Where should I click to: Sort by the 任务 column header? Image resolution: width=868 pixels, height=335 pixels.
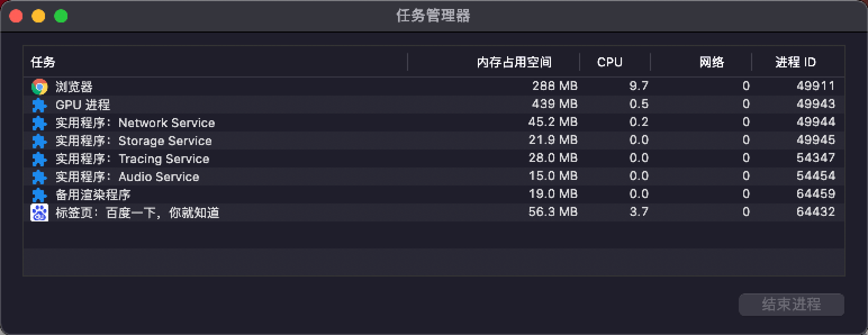pos(215,62)
